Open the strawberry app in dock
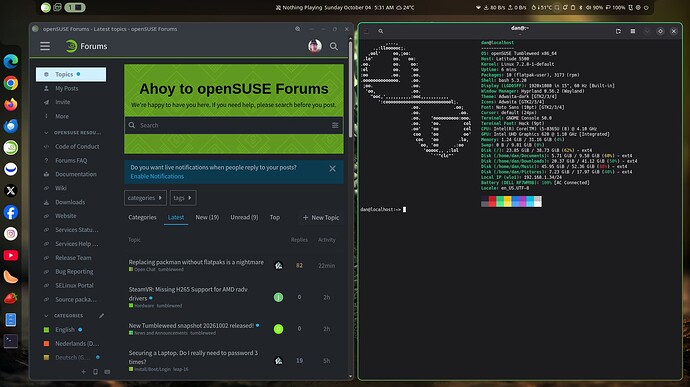This screenshot has height=387, width=690. click(11, 298)
